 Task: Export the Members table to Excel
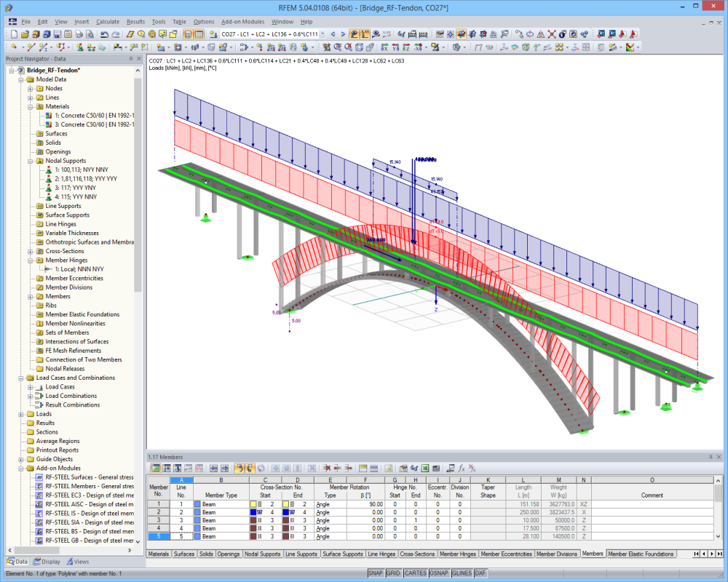424,470
